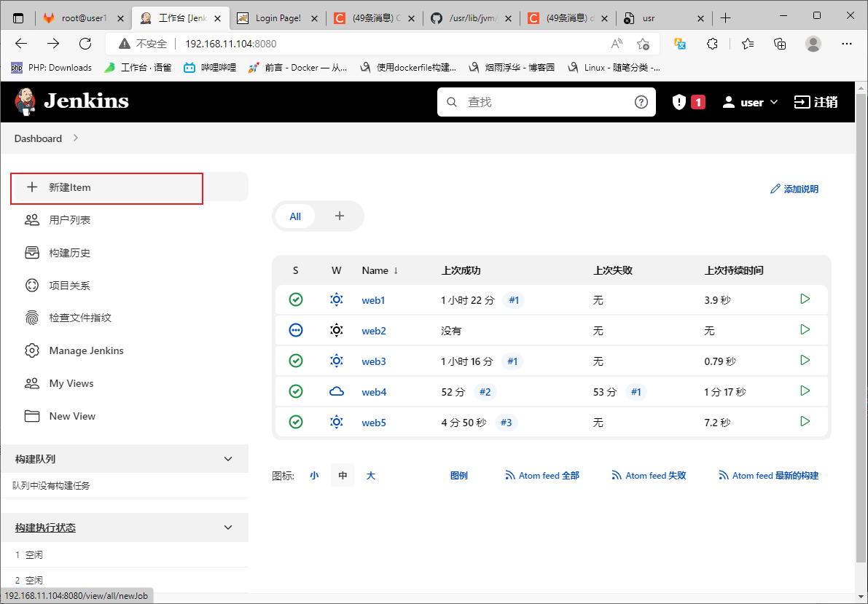
Task: Open the web1 job link
Action: tap(373, 300)
